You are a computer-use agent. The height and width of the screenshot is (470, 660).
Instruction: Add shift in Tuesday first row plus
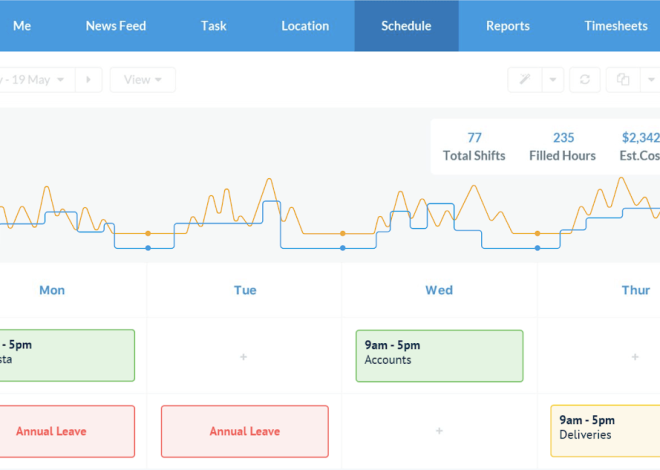[243, 357]
